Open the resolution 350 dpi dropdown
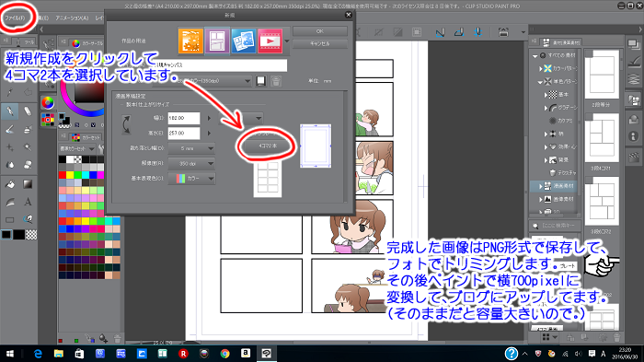 click(191, 163)
